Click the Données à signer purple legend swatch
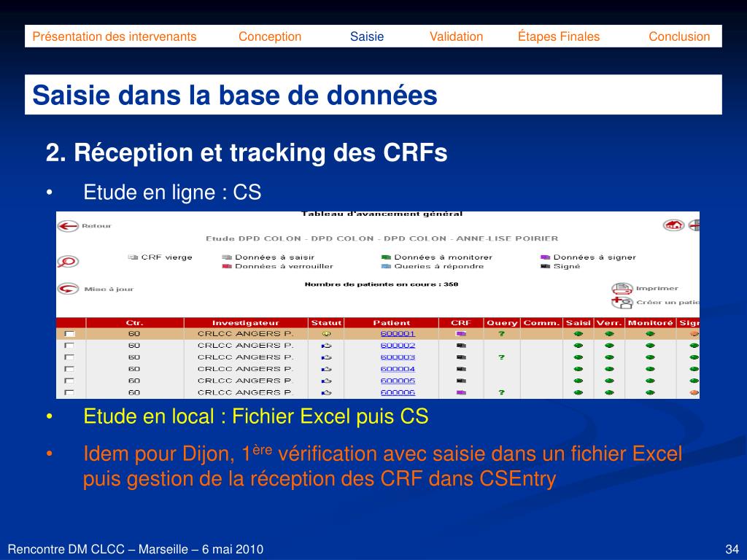This screenshot has width=747, height=560. 546,257
